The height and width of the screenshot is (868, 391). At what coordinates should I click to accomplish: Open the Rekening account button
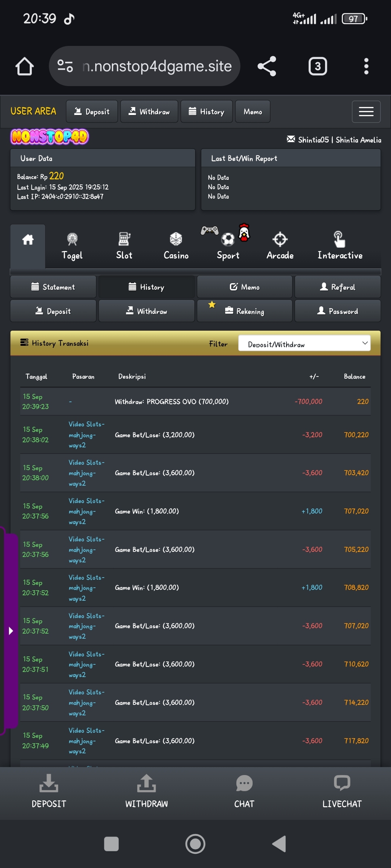245,311
